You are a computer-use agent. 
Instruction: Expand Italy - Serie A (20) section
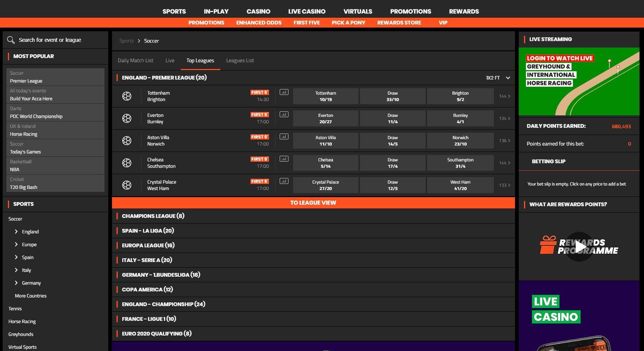coord(314,260)
